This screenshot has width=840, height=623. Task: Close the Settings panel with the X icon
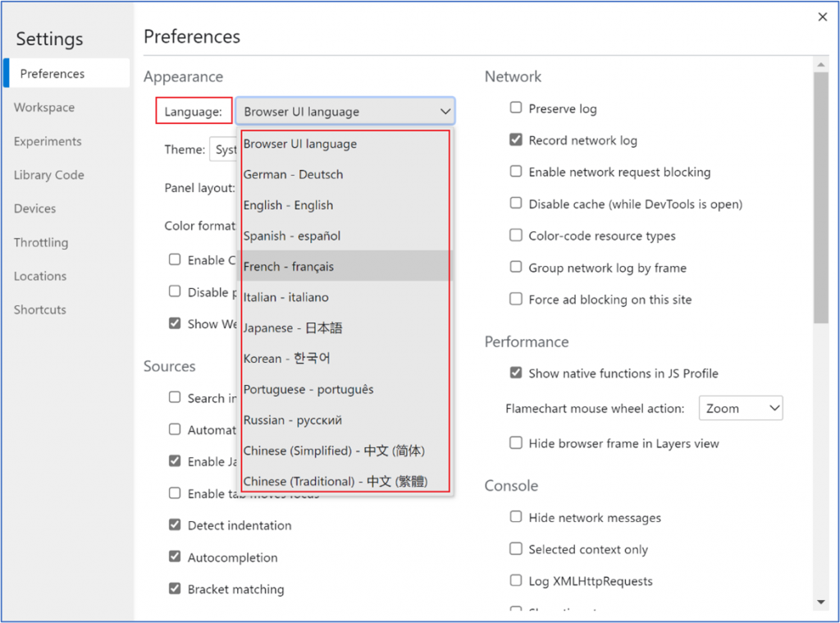[823, 17]
